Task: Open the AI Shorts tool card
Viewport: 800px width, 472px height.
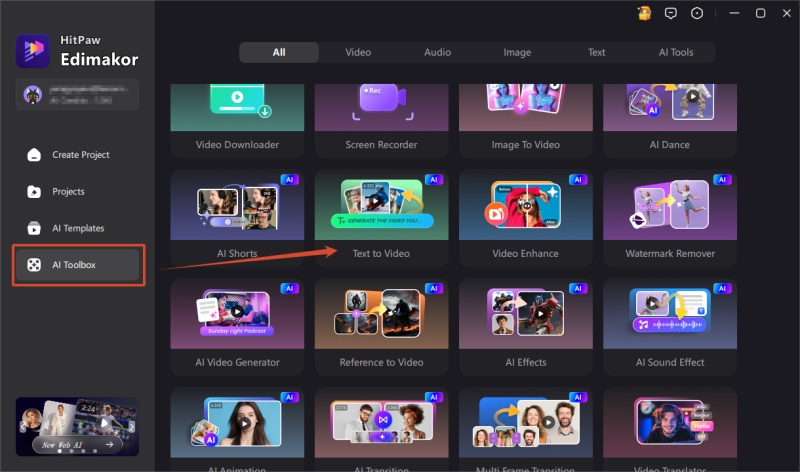Action: click(237, 218)
